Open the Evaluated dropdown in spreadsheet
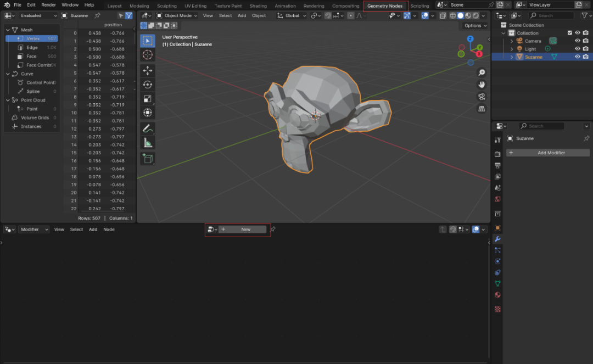The height and width of the screenshot is (364, 593). coord(38,15)
